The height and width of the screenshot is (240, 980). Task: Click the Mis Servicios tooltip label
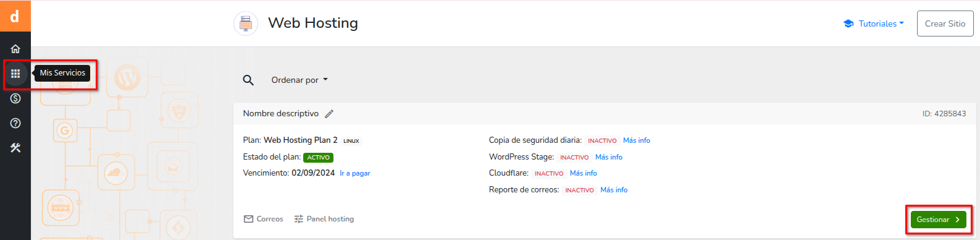click(62, 73)
